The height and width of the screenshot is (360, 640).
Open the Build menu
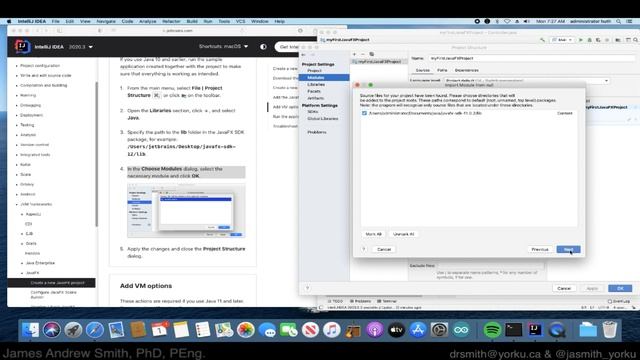[x=192, y=21]
